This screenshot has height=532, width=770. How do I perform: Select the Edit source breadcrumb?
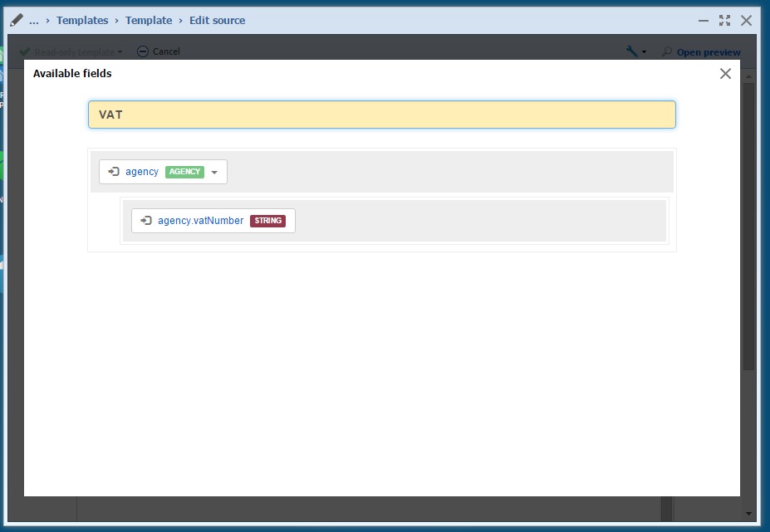[217, 20]
